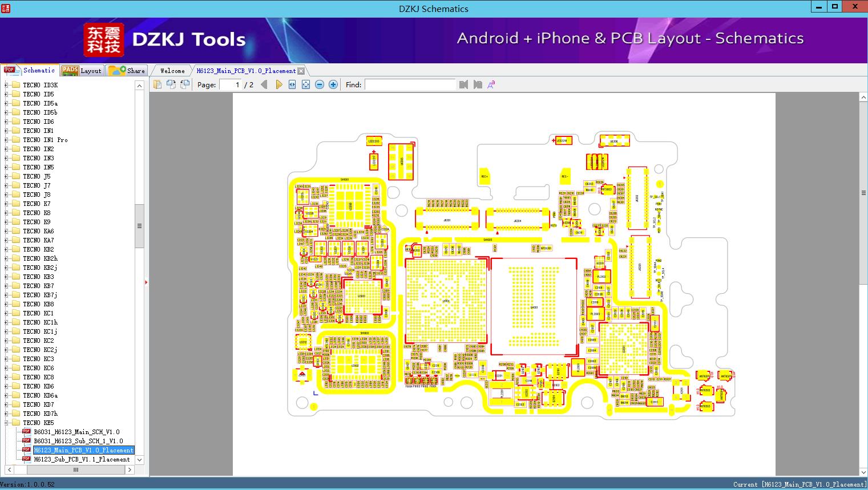Click the folder icon of TECNO J5
Screen dimensions: 868x490
tap(16, 176)
